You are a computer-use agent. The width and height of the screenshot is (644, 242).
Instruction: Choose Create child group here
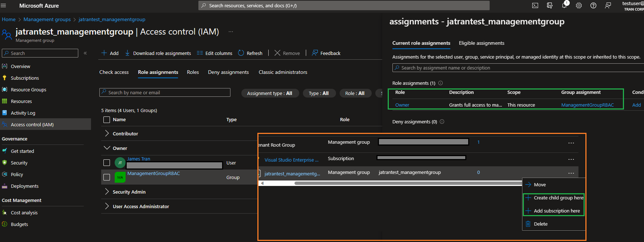(554, 198)
